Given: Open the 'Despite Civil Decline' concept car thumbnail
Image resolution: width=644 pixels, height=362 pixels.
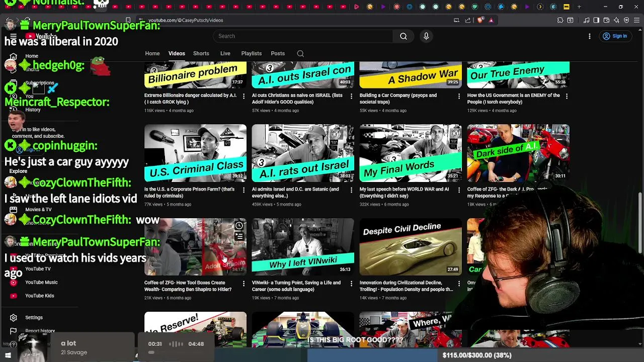Looking at the screenshot, I should coord(411,246).
